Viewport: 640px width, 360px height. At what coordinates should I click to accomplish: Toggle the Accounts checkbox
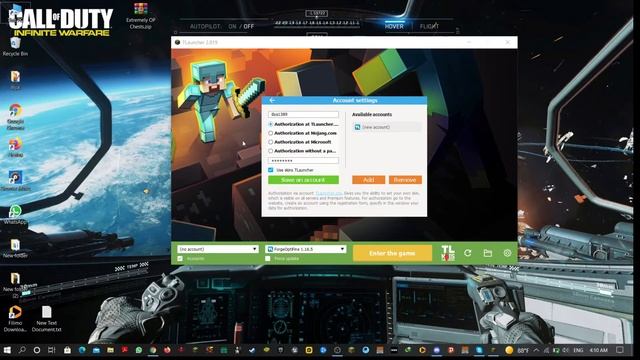pos(180,259)
